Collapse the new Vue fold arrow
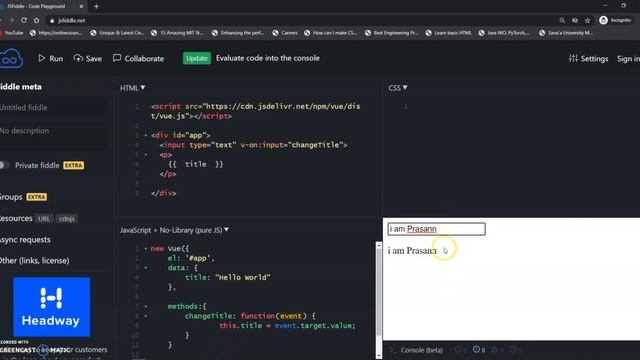640x360 pixels. [x=146, y=249]
